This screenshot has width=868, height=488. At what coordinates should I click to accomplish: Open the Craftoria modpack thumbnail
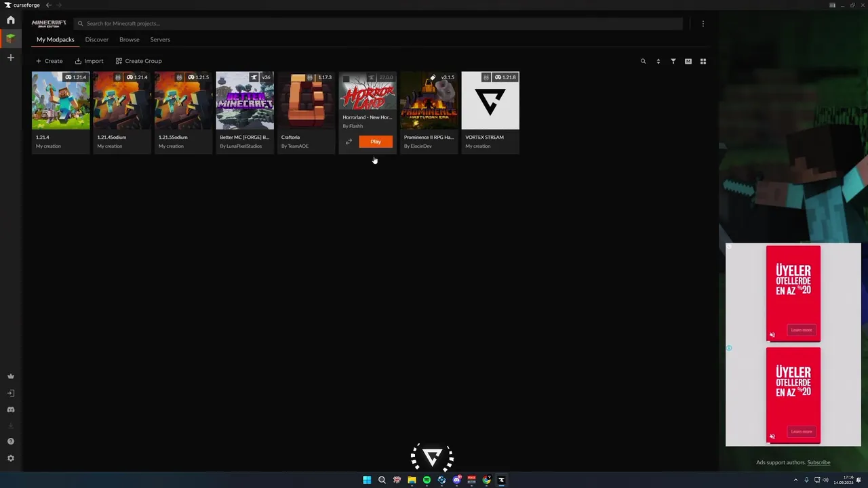coord(306,100)
